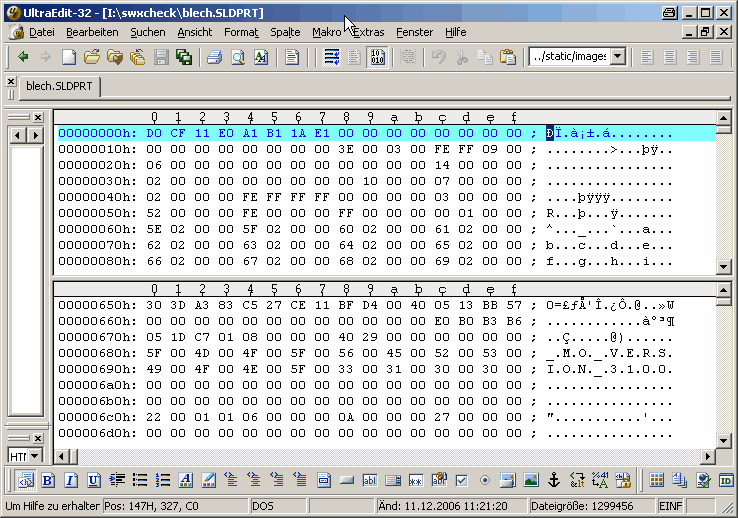Open the Hilfe menu
This screenshot has width=738, height=518.
(456, 32)
